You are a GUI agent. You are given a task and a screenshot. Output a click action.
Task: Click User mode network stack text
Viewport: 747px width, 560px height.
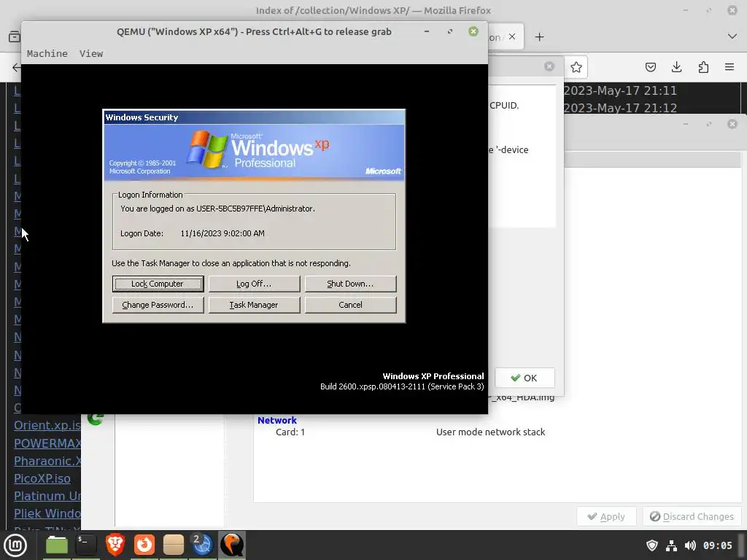pyautogui.click(x=490, y=432)
